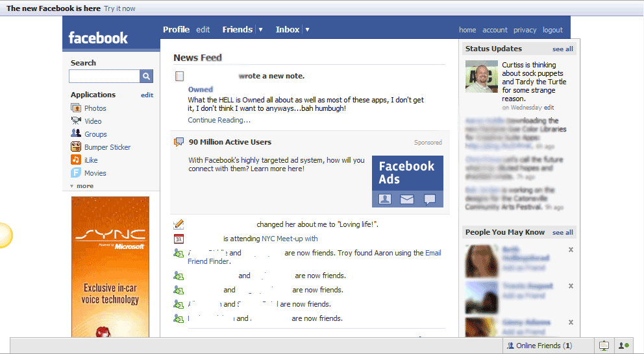This screenshot has height=354, width=644.
Task: Open the Groups people icon
Action: tap(76, 134)
